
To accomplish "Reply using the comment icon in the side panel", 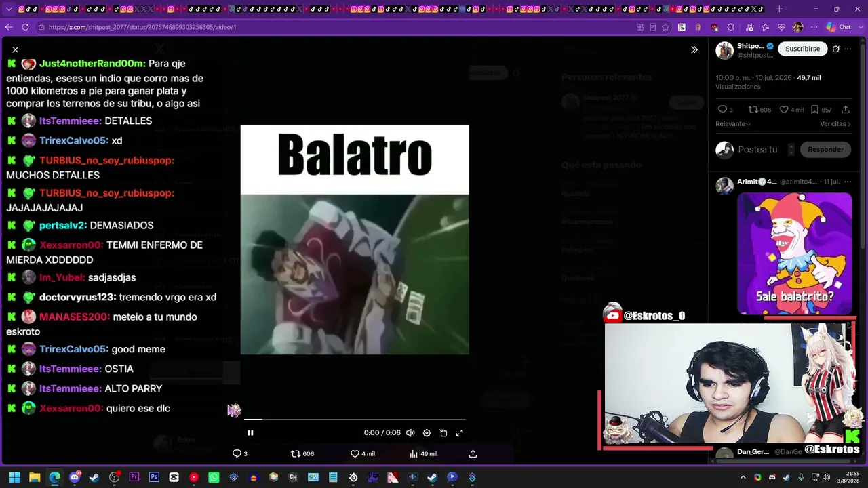I will coord(725,110).
